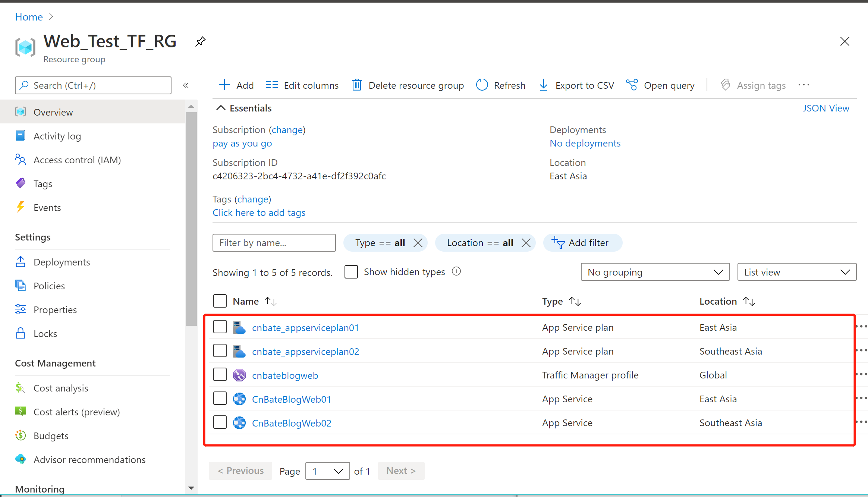The height and width of the screenshot is (497, 868).
Task: Open the Overview menu item
Action: 54,111
